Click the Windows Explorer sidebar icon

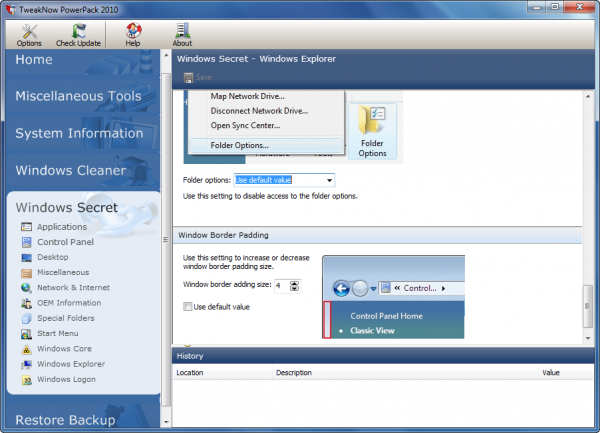click(x=26, y=364)
